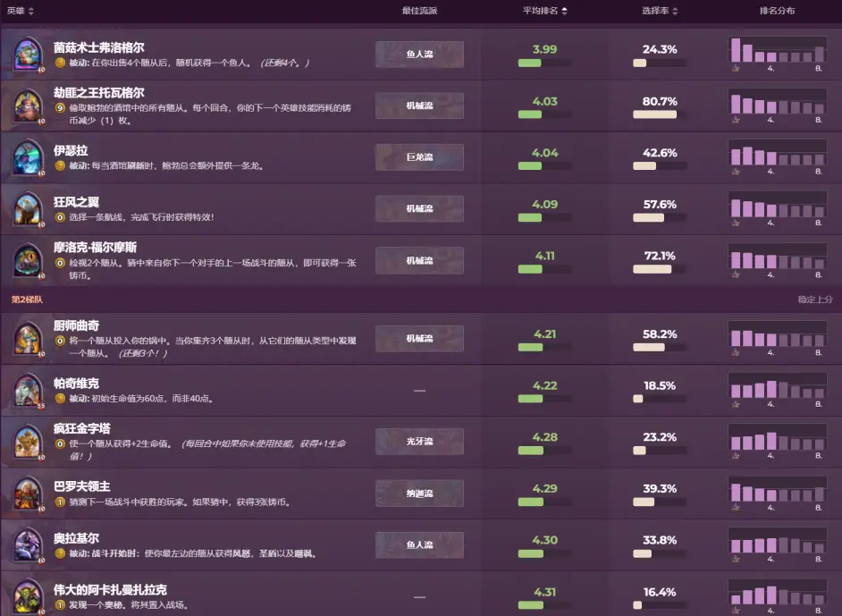This screenshot has height=616, width=842.
Task: Select 摩洛克·福尔摩斯 hero portrait
Action: (x=29, y=260)
